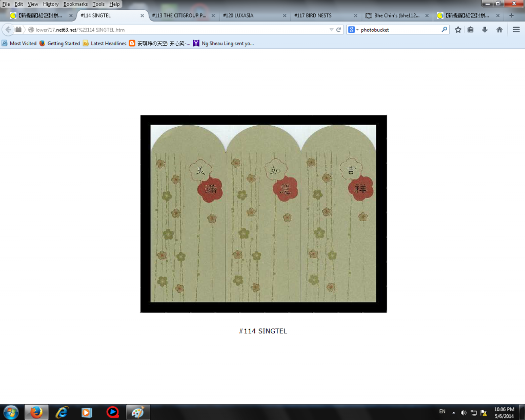The image size is (525, 420).
Task: Go to the Firefox home page icon
Action: click(x=499, y=30)
